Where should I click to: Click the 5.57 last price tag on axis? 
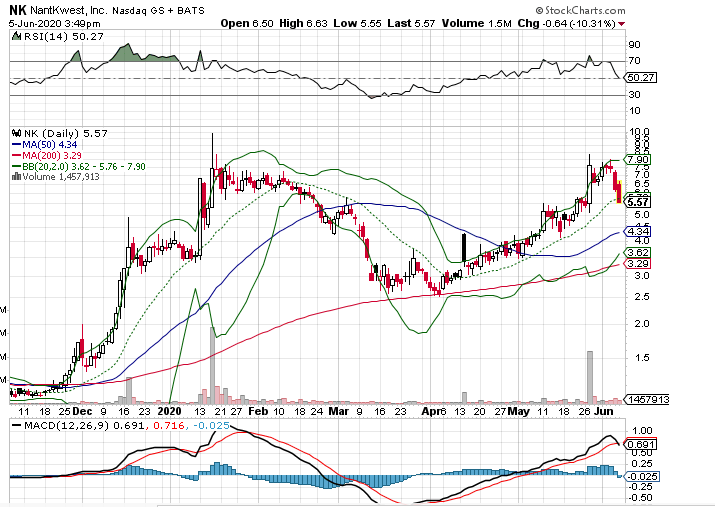click(x=638, y=201)
